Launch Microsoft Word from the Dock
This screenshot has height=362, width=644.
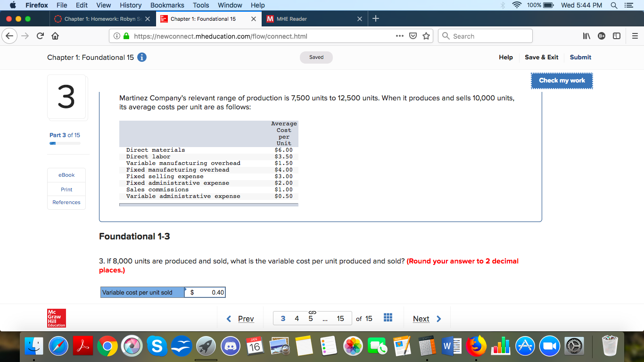[x=452, y=346]
